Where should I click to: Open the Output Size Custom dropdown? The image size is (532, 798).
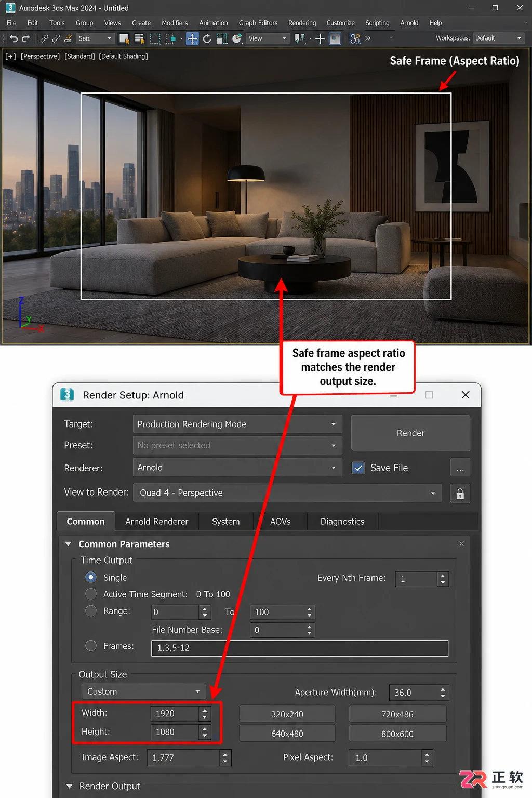[x=143, y=691]
